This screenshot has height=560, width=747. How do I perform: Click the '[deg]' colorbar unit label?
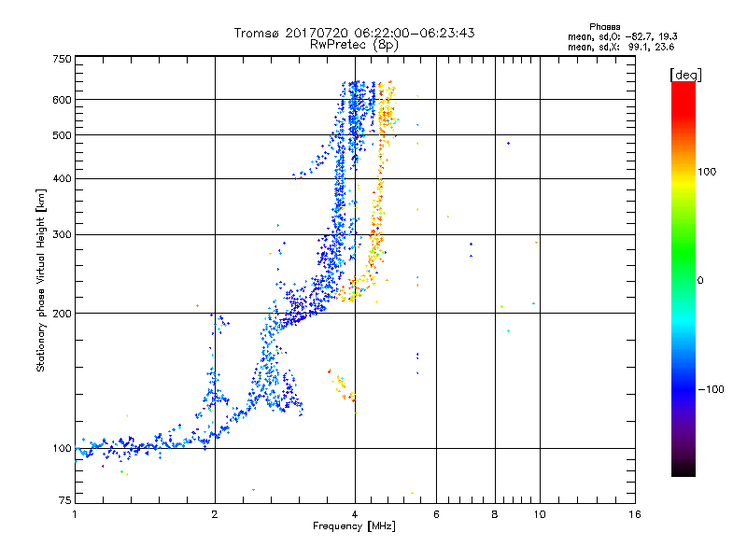685,75
